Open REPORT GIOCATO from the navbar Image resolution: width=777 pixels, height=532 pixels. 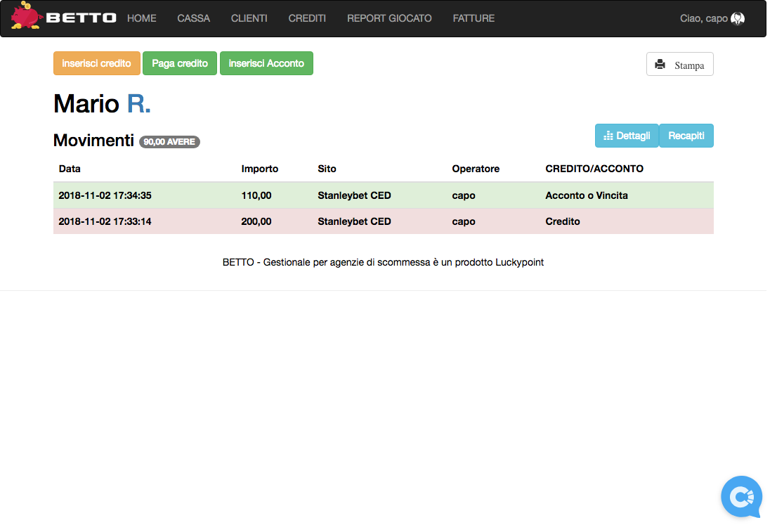[389, 18]
